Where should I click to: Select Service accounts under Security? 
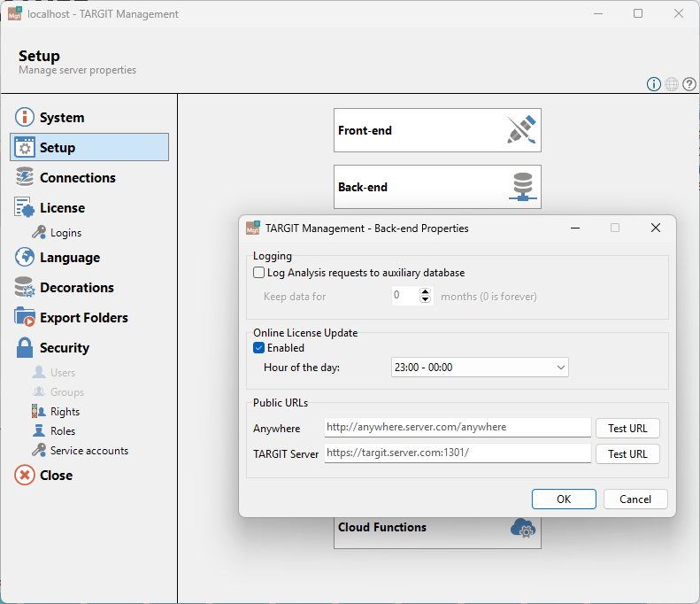[88, 450]
